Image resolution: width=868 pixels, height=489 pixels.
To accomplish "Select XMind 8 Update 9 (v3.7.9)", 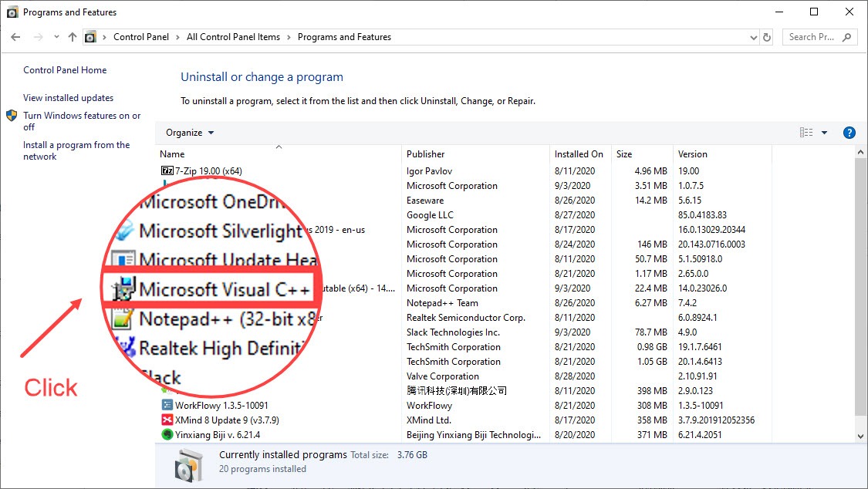I will click(x=227, y=420).
